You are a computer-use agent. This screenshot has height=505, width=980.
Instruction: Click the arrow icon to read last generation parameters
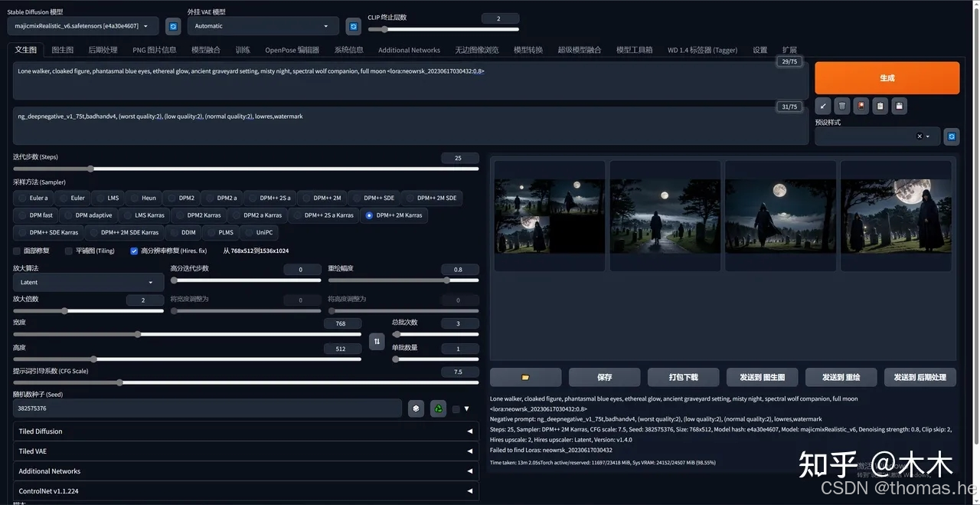click(x=823, y=106)
